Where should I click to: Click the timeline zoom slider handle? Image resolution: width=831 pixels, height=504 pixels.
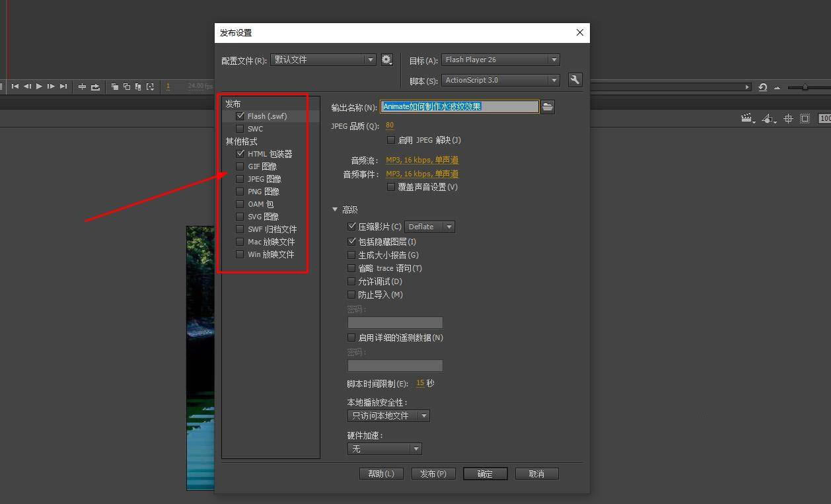[805, 87]
